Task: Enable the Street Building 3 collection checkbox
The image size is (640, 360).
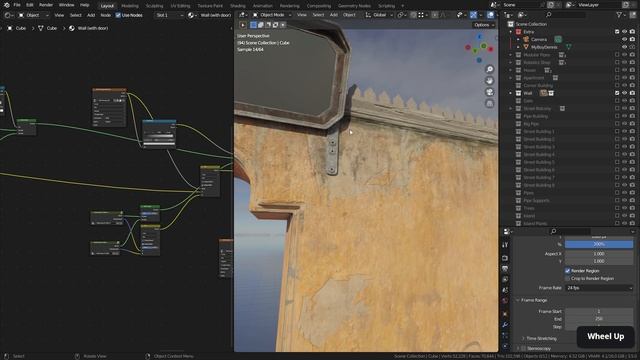Action: pyautogui.click(x=617, y=147)
